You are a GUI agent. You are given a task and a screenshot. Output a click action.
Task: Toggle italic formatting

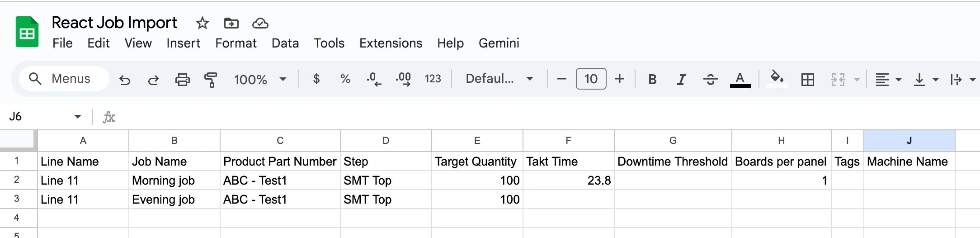tap(681, 80)
